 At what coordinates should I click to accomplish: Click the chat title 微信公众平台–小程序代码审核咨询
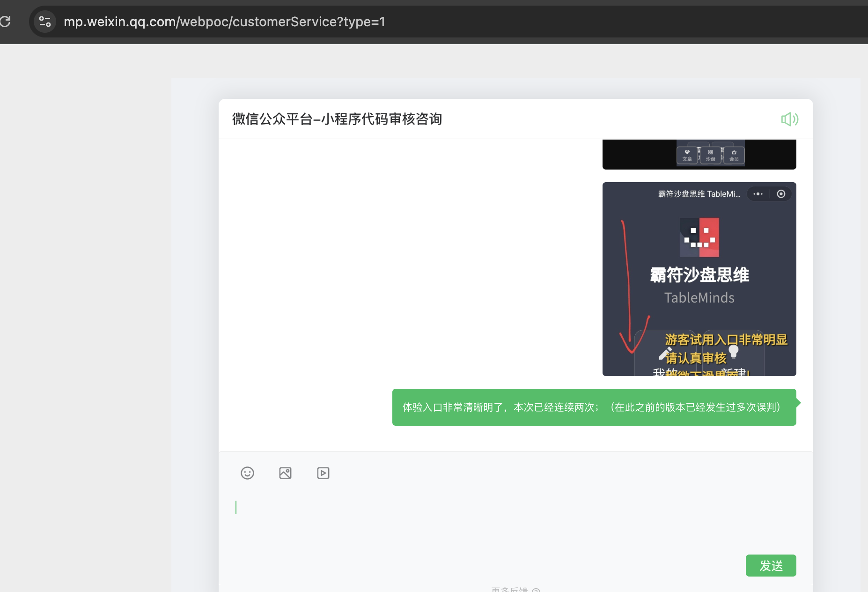pyautogui.click(x=337, y=119)
